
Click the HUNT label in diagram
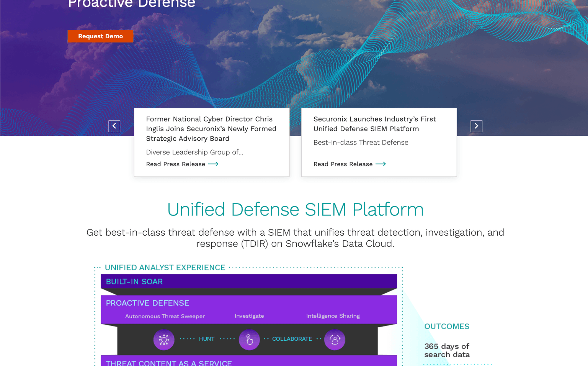(x=207, y=339)
